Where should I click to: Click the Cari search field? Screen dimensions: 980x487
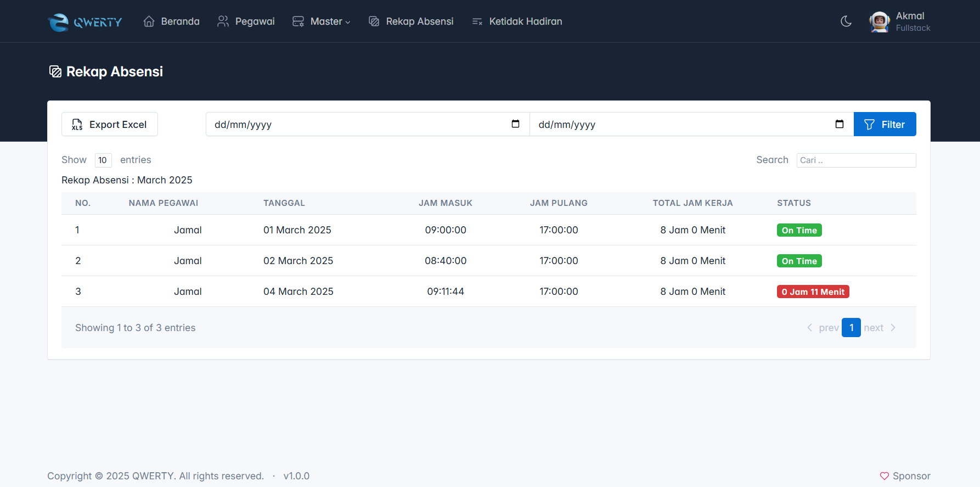point(856,160)
